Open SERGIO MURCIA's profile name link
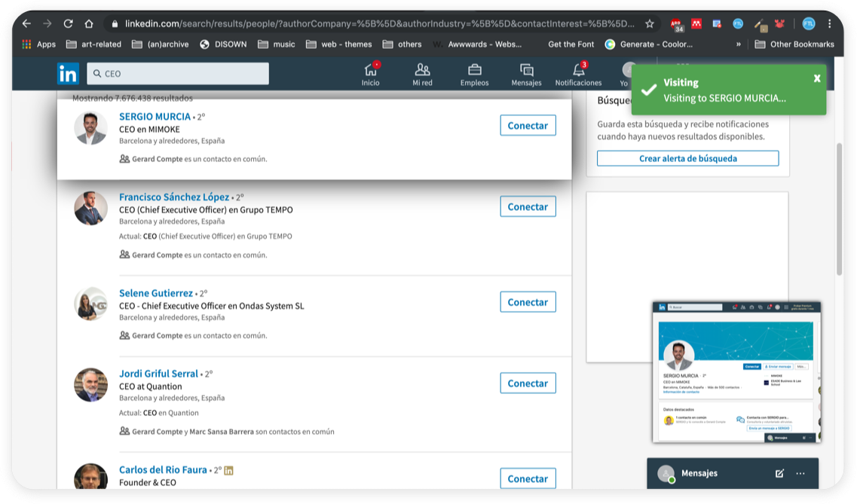The image size is (857, 504). click(x=155, y=116)
